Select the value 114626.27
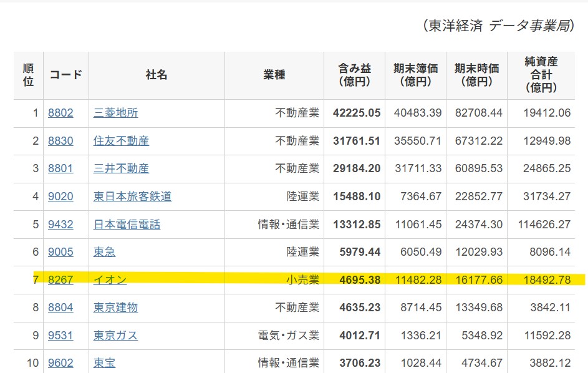This screenshot has height=373, width=588. [544, 225]
